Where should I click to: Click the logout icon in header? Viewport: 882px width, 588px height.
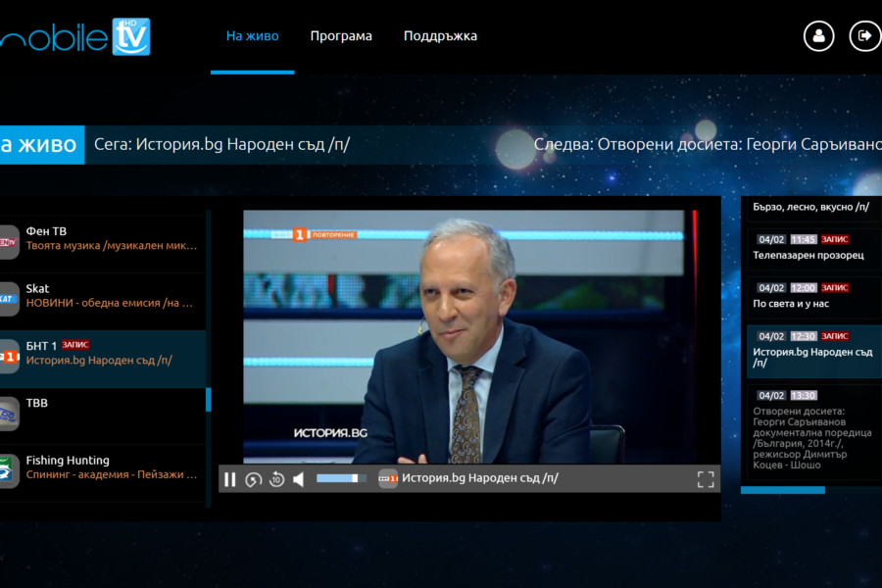tap(864, 36)
